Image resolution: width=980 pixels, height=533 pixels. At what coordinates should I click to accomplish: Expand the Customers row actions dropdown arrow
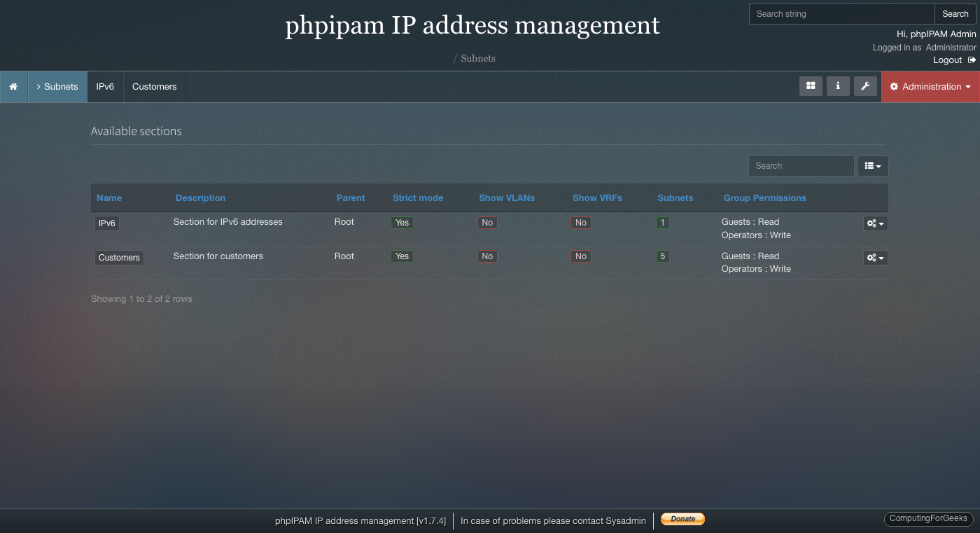[882, 257]
